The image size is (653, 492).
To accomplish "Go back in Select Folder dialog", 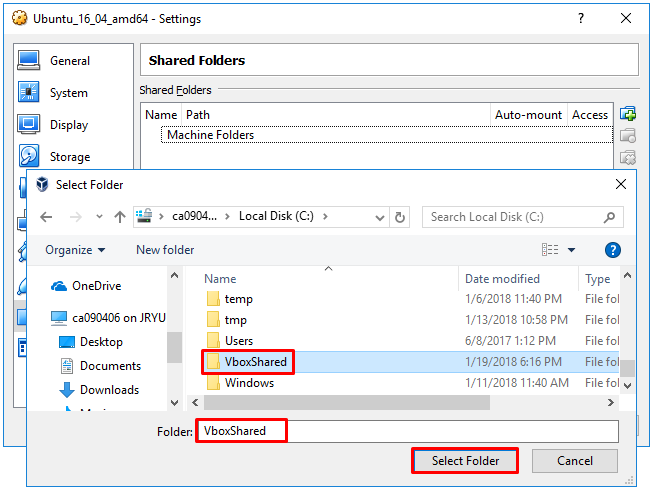I will pyautogui.click(x=46, y=217).
